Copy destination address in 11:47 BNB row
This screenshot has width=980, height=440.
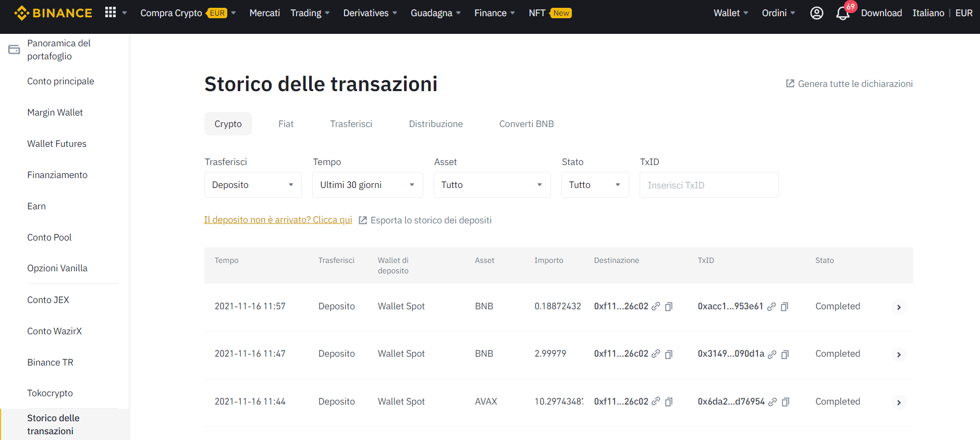[x=669, y=354]
